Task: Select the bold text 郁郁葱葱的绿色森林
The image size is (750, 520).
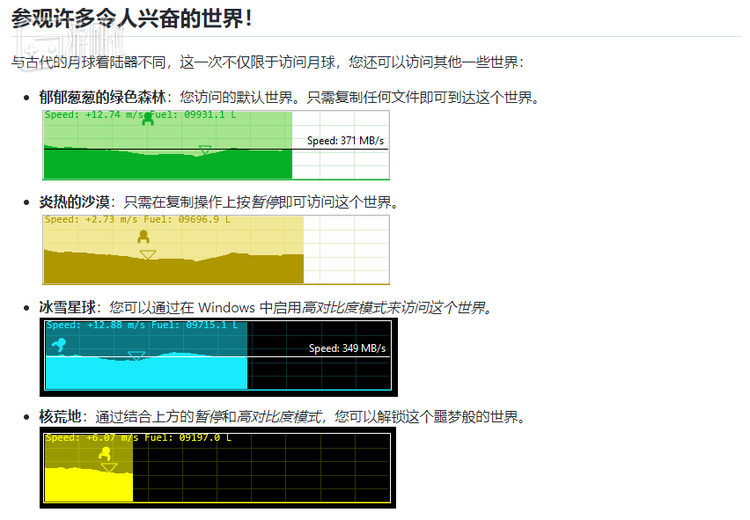Action: (102, 98)
